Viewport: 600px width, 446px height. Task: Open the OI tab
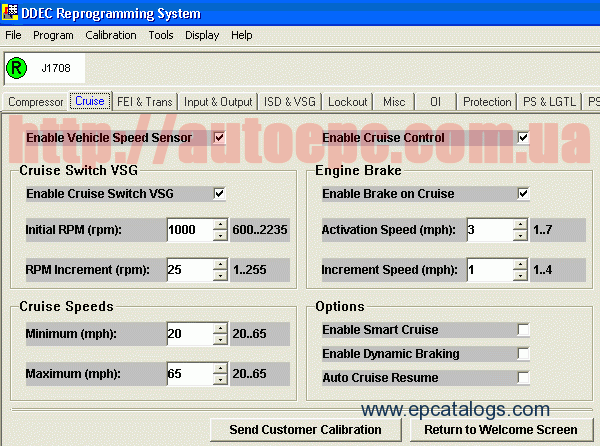click(x=435, y=102)
